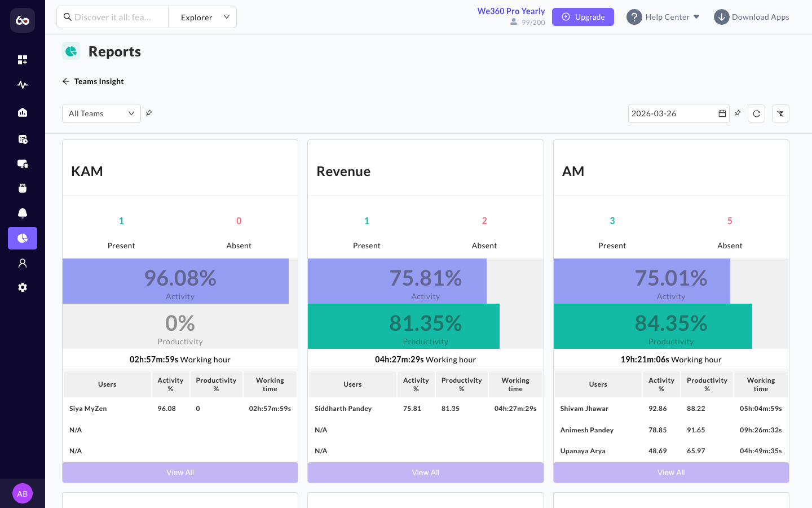
Task: Click the Upgrade button
Action: pyautogui.click(x=583, y=17)
